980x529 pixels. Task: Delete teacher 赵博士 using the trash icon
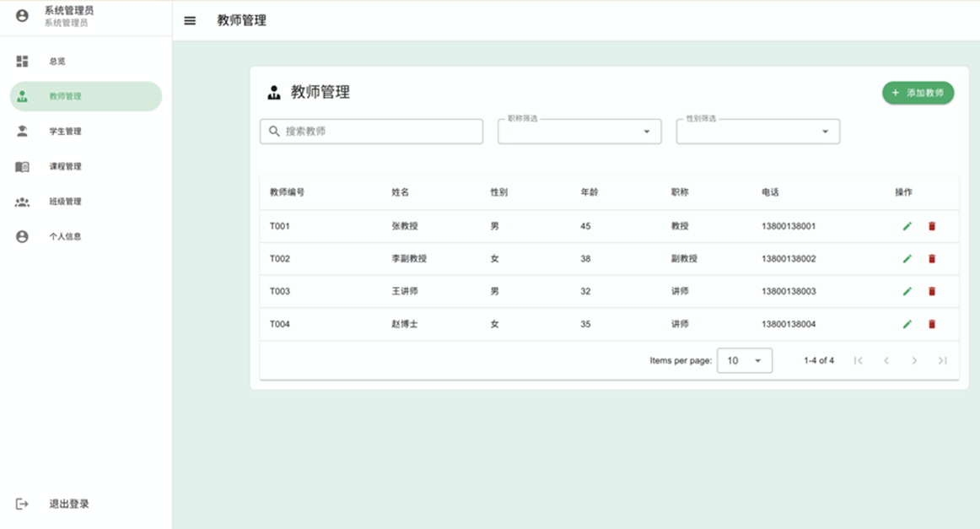point(931,323)
